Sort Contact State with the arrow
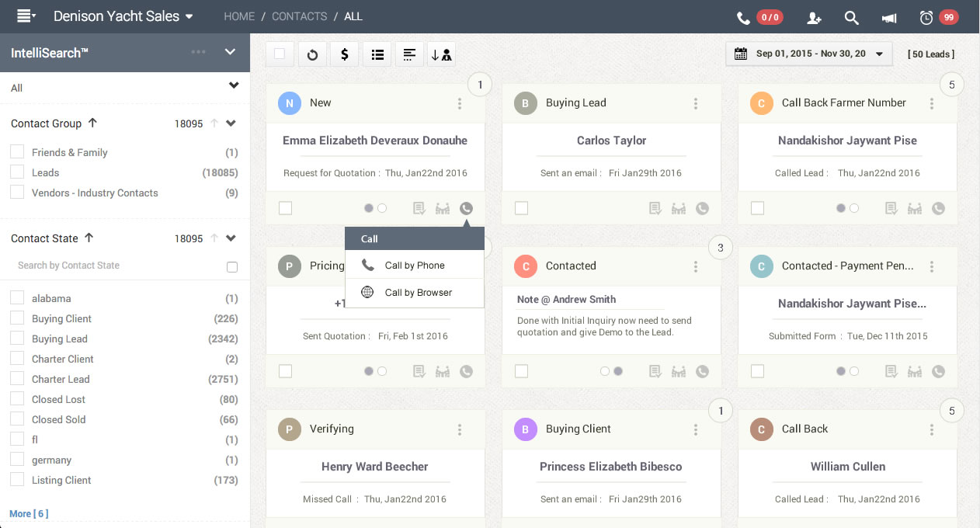This screenshot has width=980, height=528. tap(89, 238)
